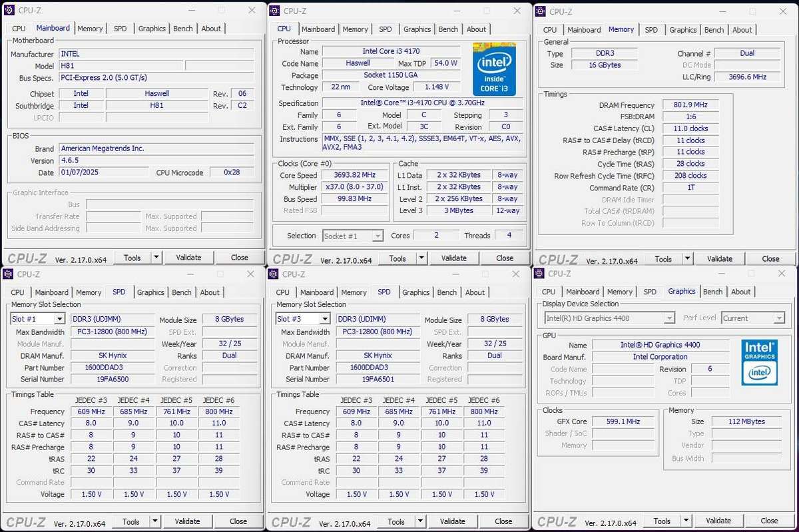The width and height of the screenshot is (799, 532).
Task: Click CPU-Z title icon in Mainboard window
Action: coord(9,10)
